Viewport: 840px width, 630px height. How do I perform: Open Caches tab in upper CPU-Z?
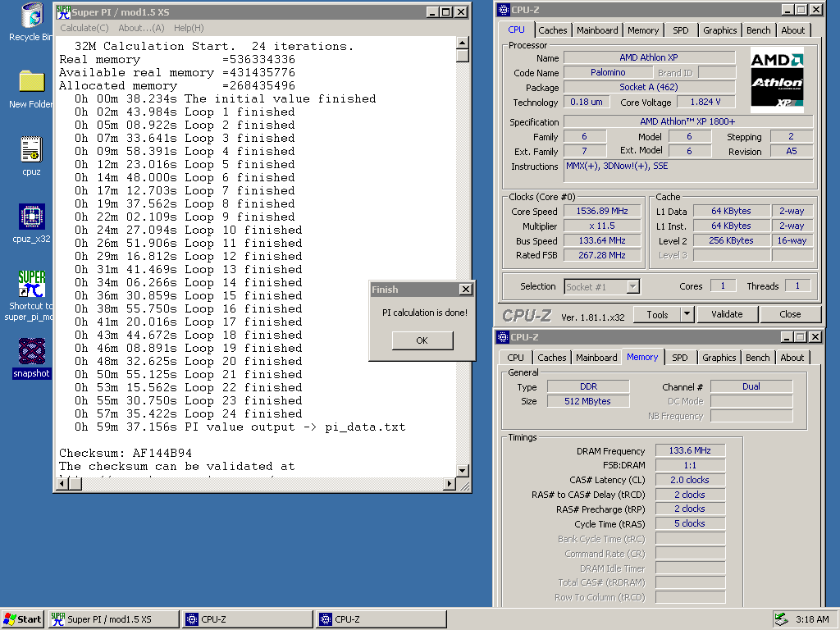pyautogui.click(x=552, y=30)
